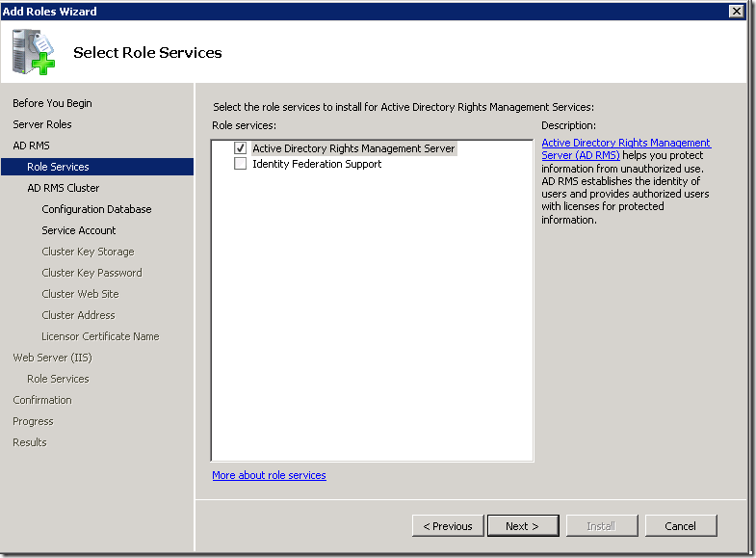Select the Confirmation step
Image resolution: width=756 pixels, height=558 pixels.
(42, 400)
